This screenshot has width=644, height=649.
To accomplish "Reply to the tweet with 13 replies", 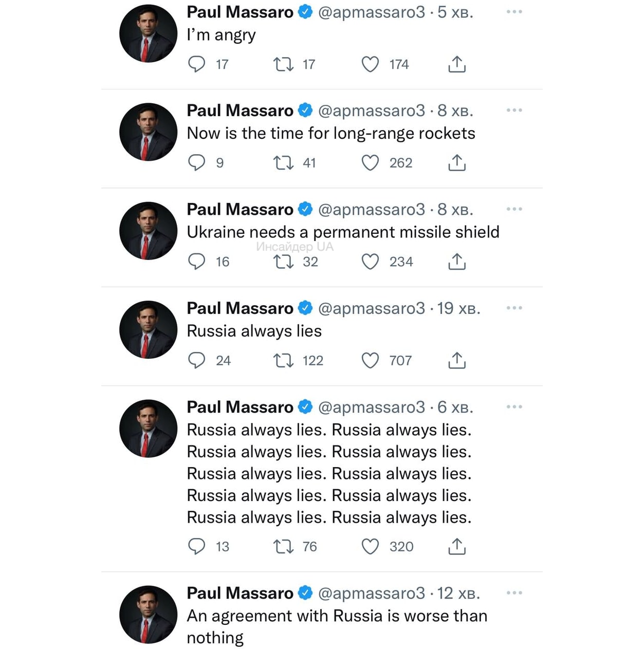I will pos(196,546).
